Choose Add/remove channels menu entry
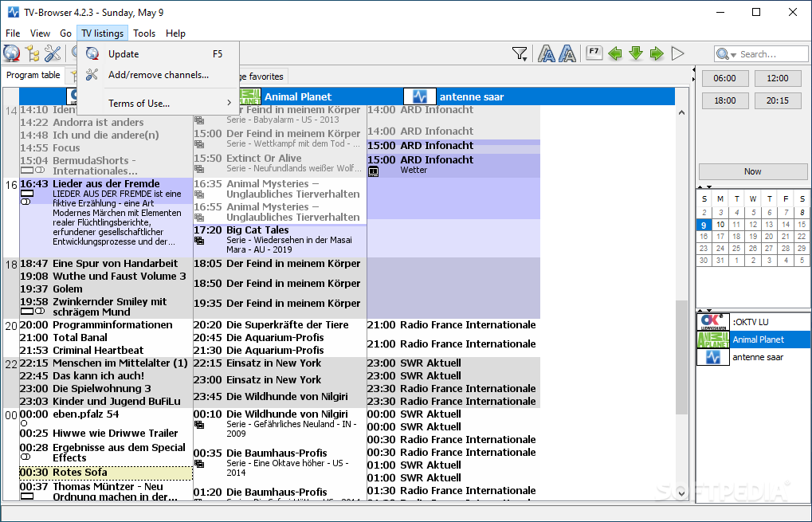Viewport: 812px width, 522px height. [158, 75]
